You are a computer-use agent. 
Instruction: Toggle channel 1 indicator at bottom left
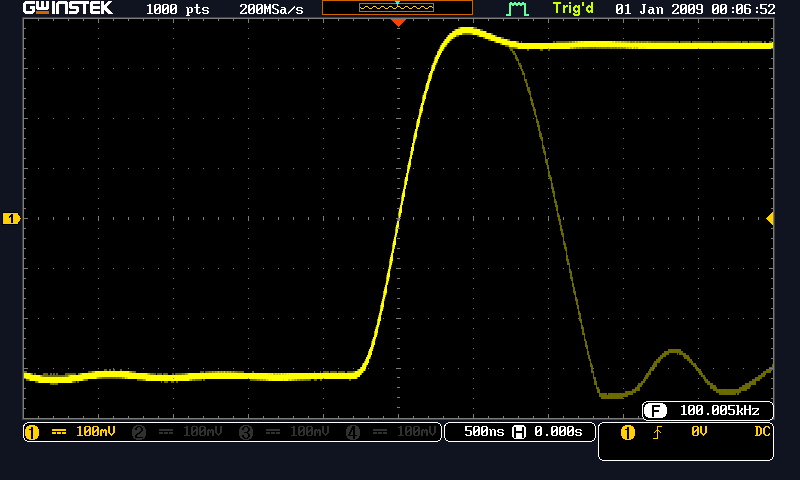tap(31, 432)
